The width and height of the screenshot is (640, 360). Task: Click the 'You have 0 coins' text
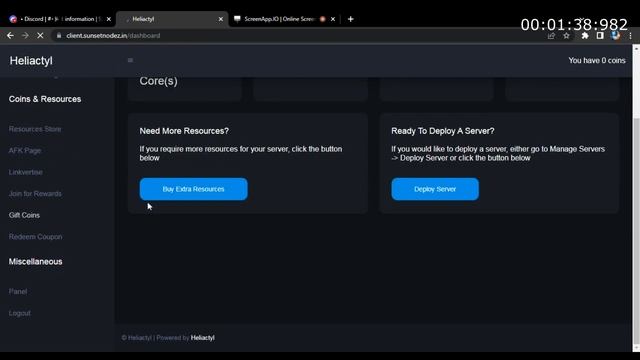point(597,60)
